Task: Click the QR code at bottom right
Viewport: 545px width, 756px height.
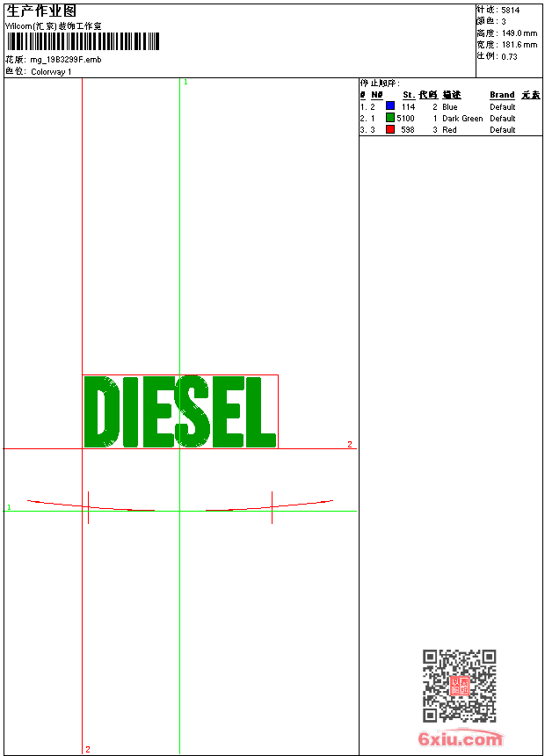Action: pyautogui.click(x=459, y=686)
